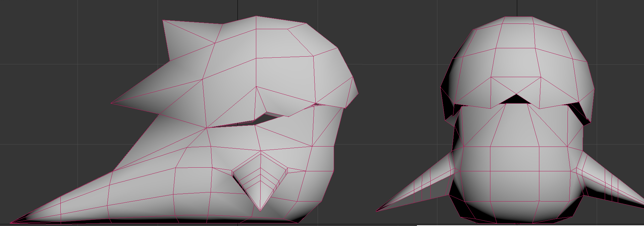Click the left spike tip on the front-view model
Viewport: 644px width, 226px height.
377,211
